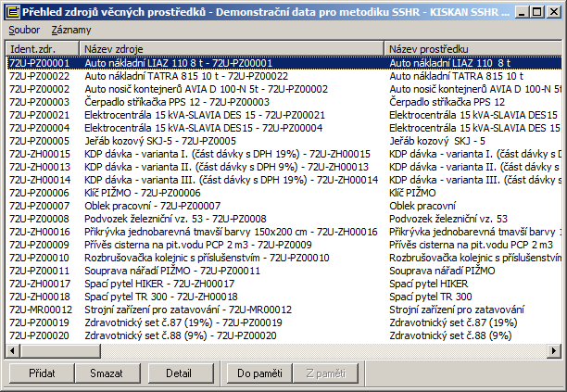Click the horizontal scrollbar right arrow
This screenshot has height=392, width=567.
[554, 350]
